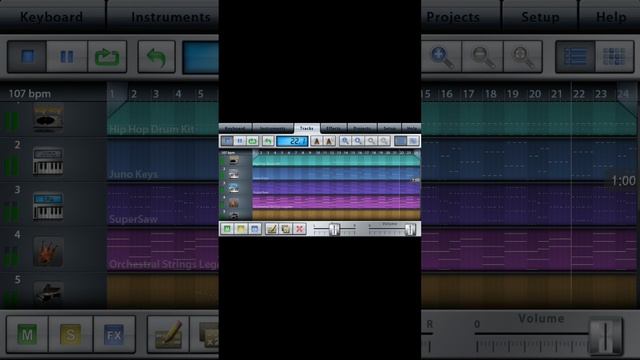Image resolution: width=640 pixels, height=360 pixels.
Task: Click the zoom-in magnifier in the large background view
Action: [442, 57]
